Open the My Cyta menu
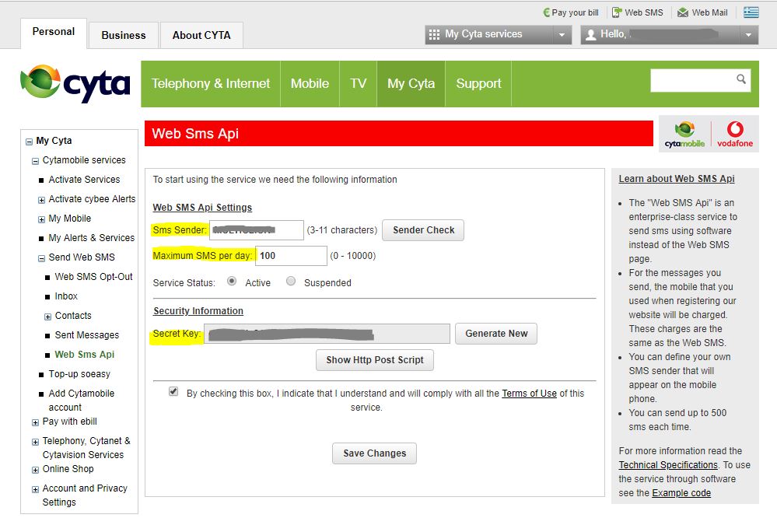Viewport: 777px width, 532px height. [x=411, y=83]
